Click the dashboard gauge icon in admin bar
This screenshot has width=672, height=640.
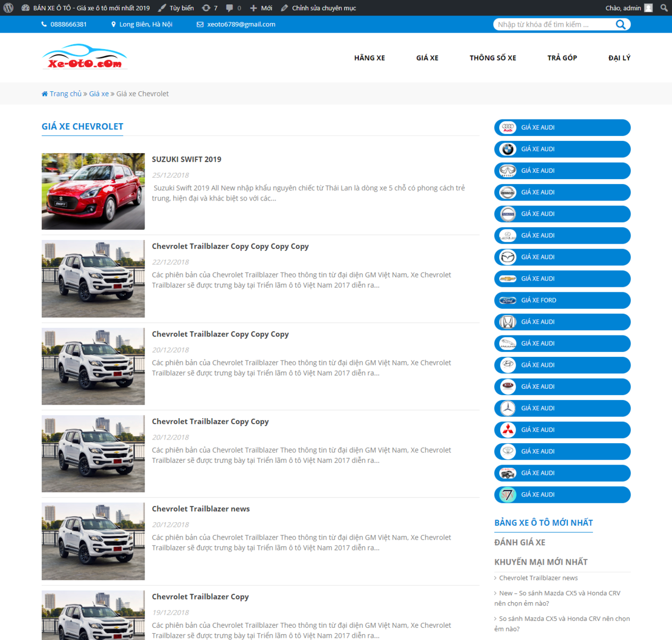pyautogui.click(x=25, y=8)
